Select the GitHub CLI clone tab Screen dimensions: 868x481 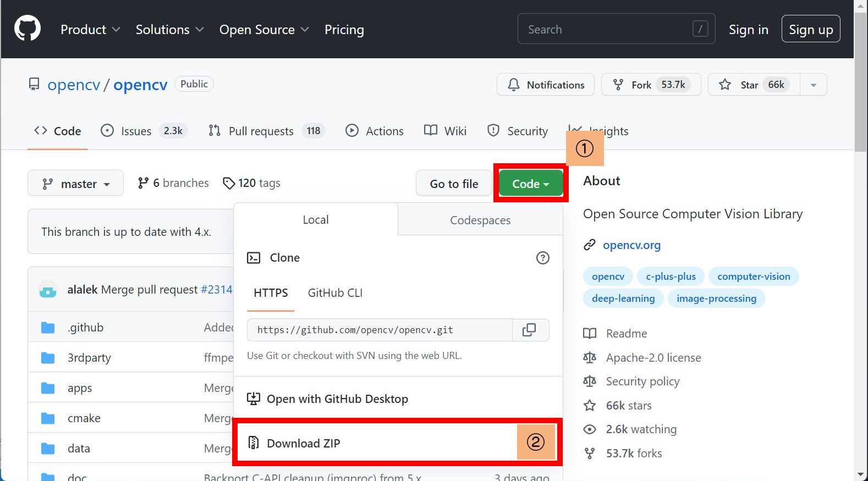(x=335, y=293)
